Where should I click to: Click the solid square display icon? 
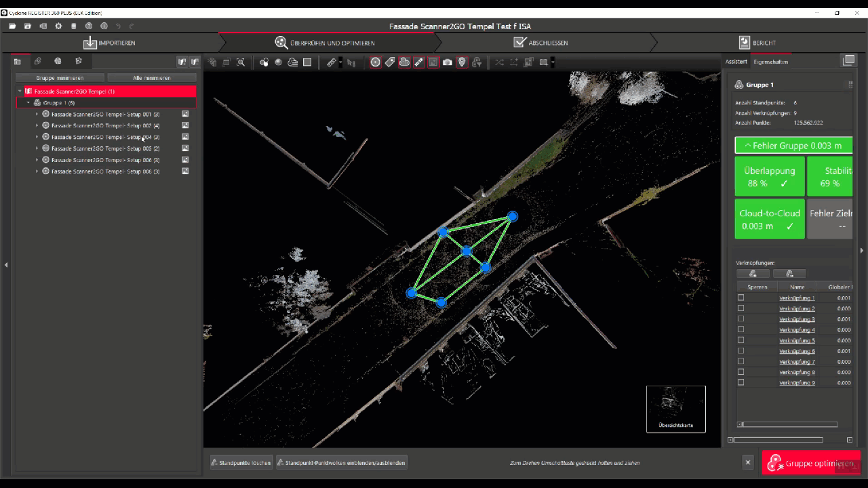(x=307, y=62)
